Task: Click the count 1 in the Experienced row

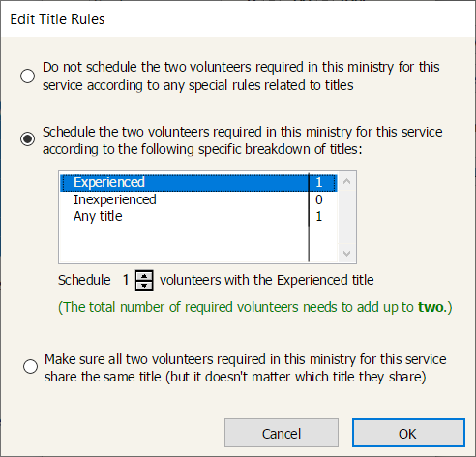Action: [x=319, y=182]
